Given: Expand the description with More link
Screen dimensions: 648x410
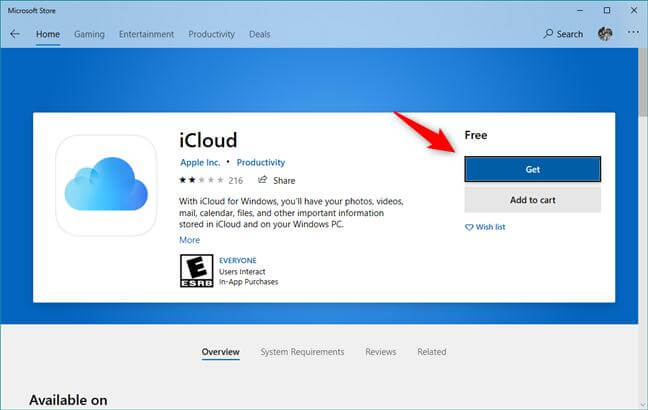Looking at the screenshot, I should click(x=189, y=240).
